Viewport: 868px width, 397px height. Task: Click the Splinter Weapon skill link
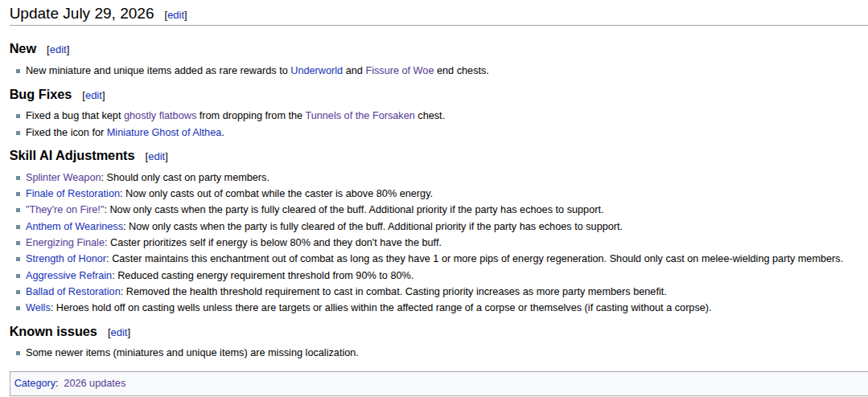coord(63,178)
